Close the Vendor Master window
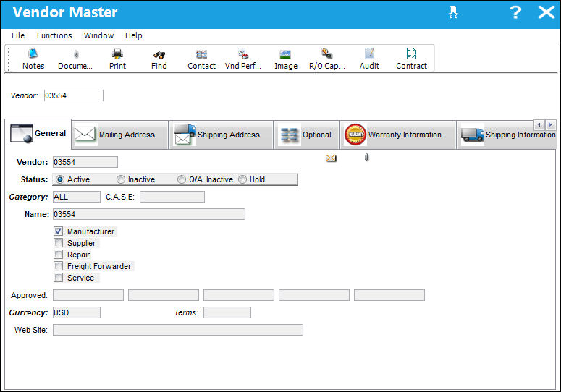The image size is (561, 392). click(x=547, y=12)
